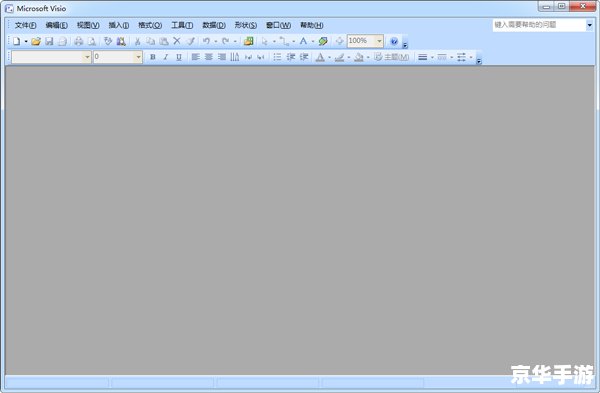Apply the line color pen swatch

click(339, 57)
